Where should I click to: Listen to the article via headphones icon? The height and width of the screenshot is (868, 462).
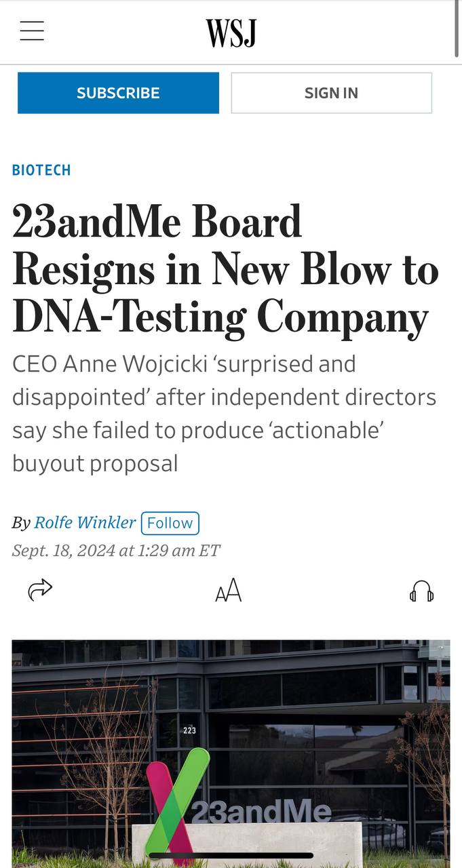pyautogui.click(x=421, y=591)
